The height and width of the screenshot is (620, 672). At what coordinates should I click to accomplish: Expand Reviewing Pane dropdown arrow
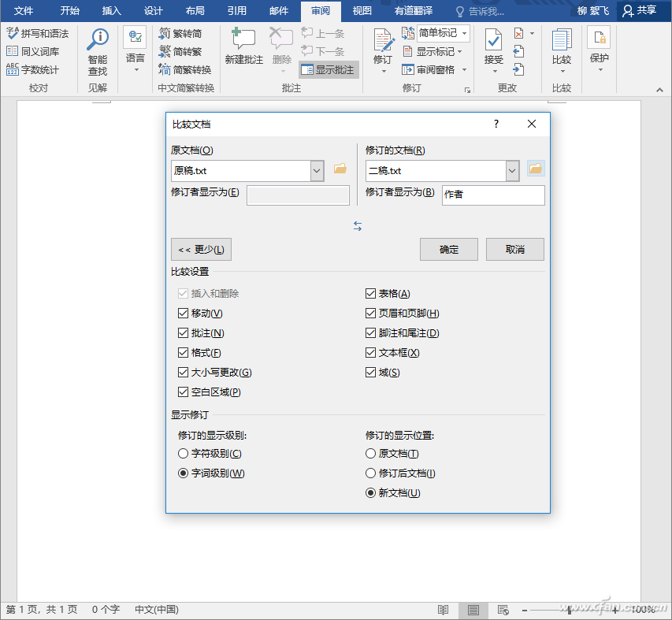[465, 69]
